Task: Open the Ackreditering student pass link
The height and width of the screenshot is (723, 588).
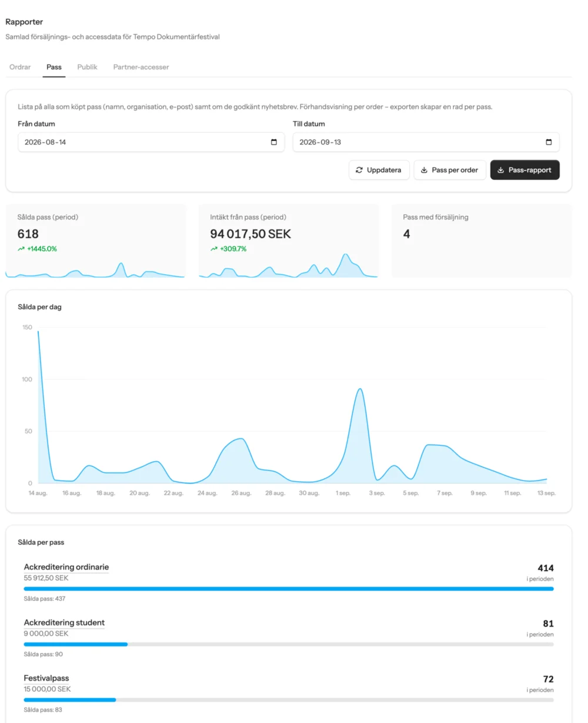Action: coord(64,622)
